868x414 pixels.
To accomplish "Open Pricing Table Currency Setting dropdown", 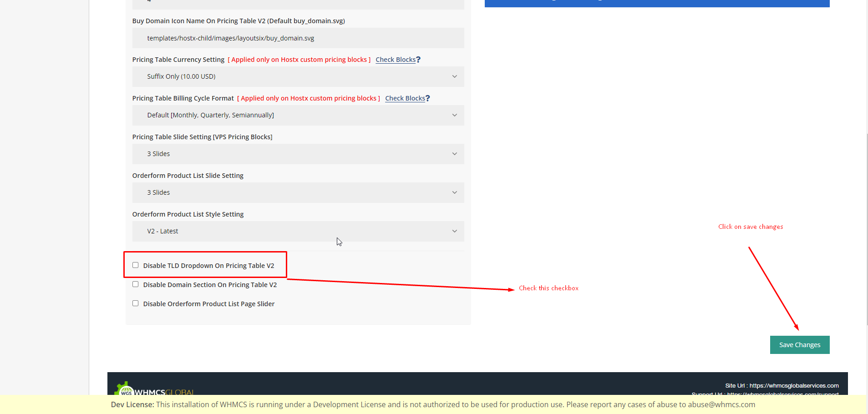I will [x=298, y=76].
